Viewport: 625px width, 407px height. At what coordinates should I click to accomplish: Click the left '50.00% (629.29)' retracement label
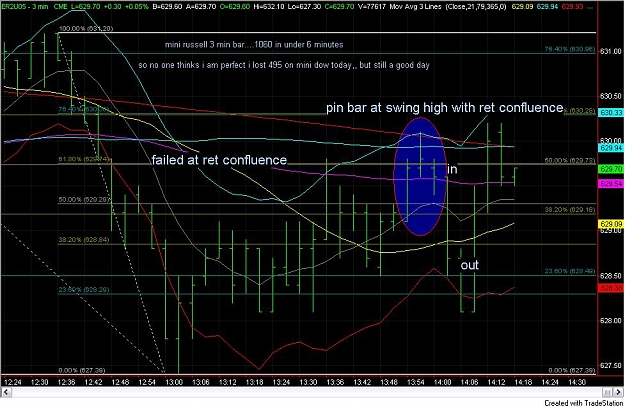click(x=84, y=199)
